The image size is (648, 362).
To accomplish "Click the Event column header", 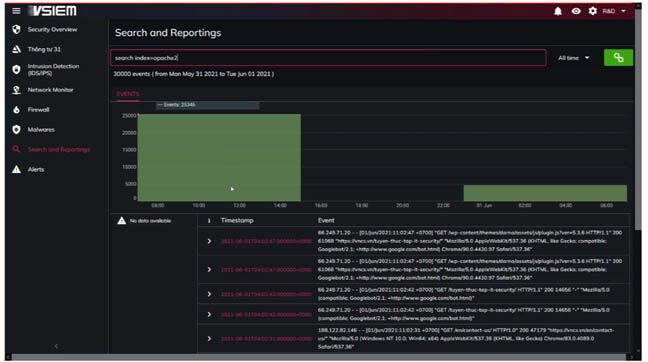I will click(x=326, y=220).
